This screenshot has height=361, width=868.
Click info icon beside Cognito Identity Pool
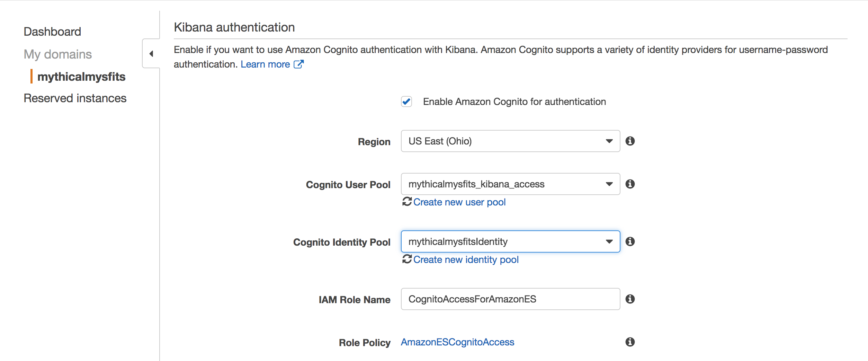coord(630,241)
